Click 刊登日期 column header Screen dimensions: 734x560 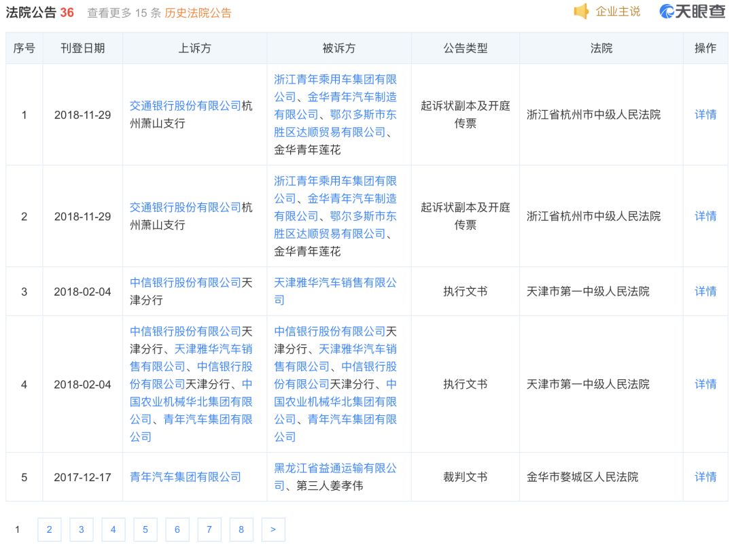point(82,48)
